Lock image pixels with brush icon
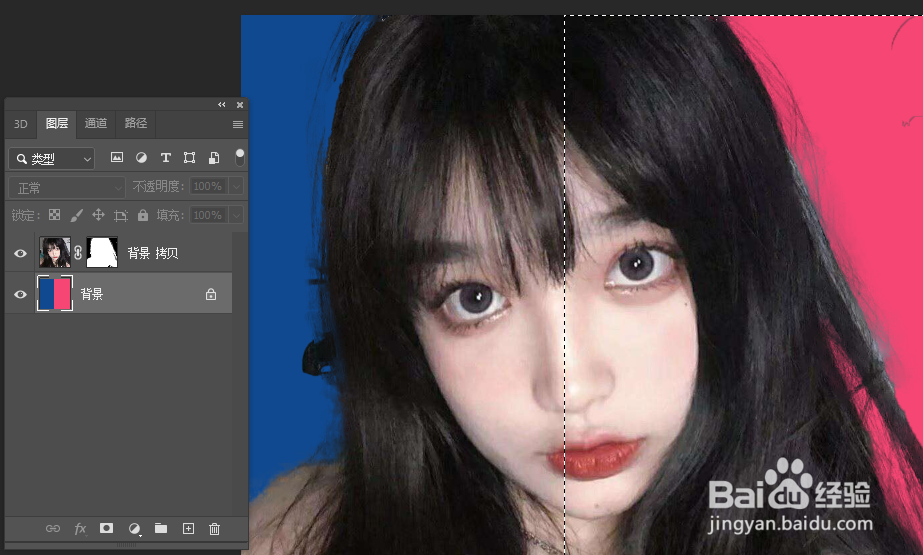 pyautogui.click(x=76, y=215)
